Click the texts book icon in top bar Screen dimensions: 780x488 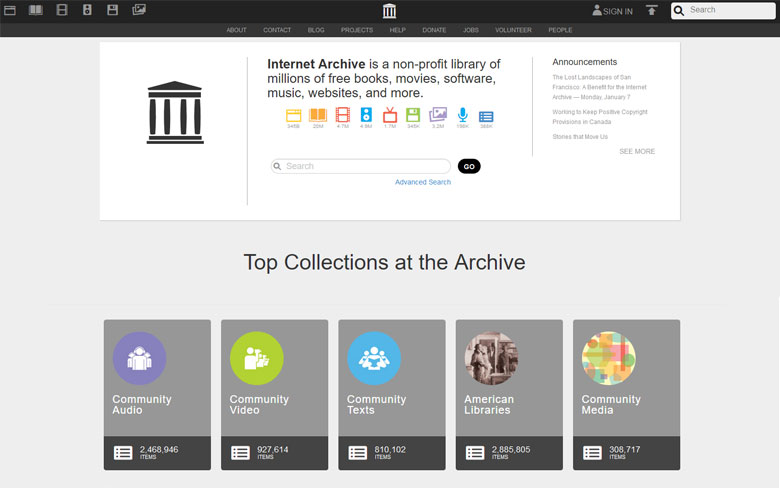(36, 10)
